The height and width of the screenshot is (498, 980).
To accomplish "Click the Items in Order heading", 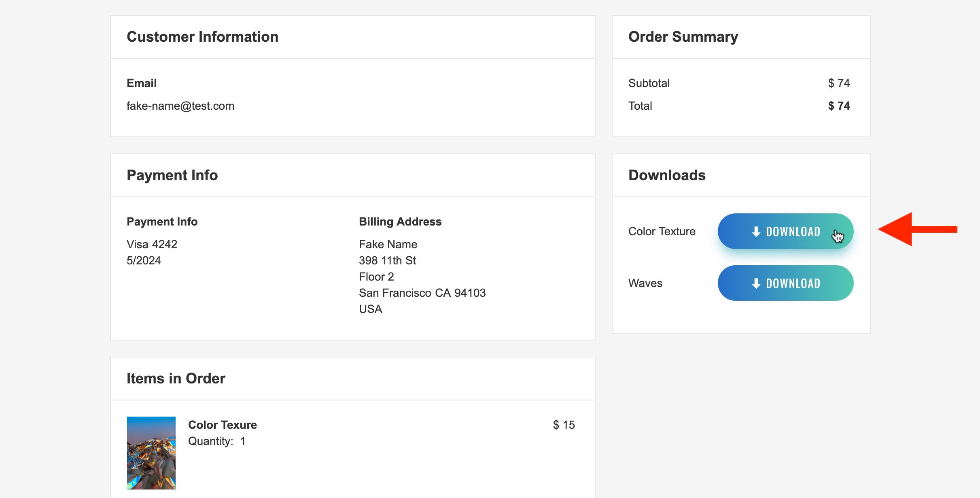I will pyautogui.click(x=176, y=379).
